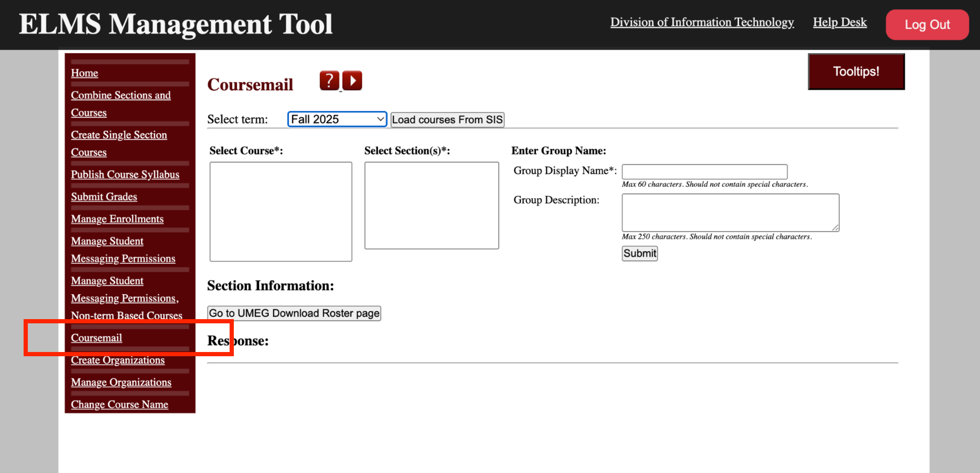Open the UMEG Download Roster page

[294, 313]
